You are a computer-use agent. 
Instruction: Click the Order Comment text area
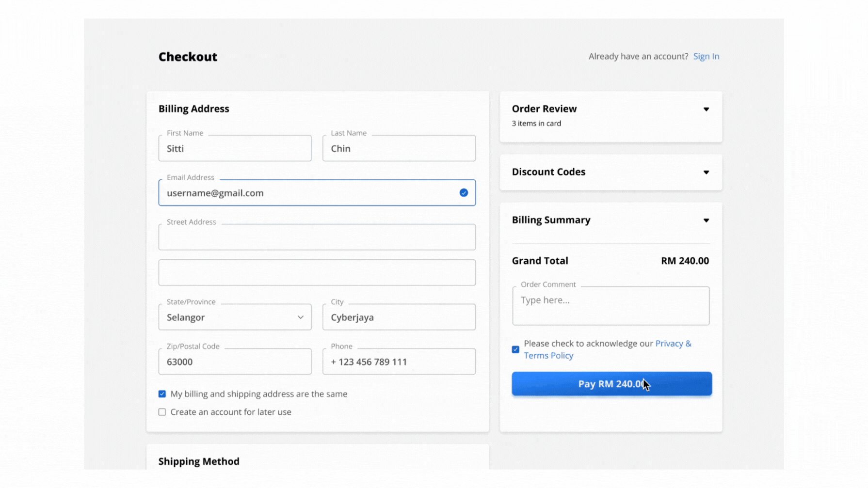(611, 306)
